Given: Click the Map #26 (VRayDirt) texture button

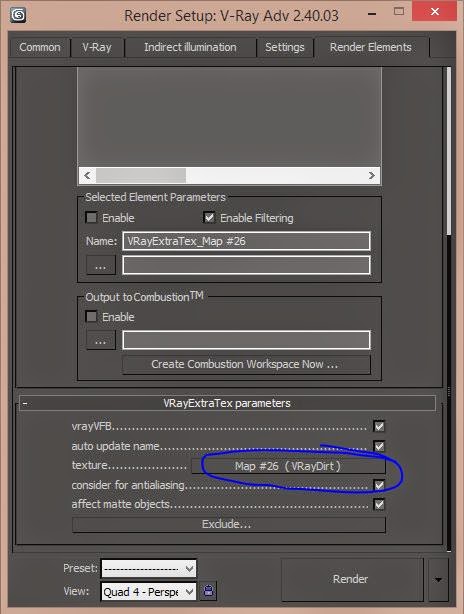Looking at the screenshot, I should tap(288, 466).
